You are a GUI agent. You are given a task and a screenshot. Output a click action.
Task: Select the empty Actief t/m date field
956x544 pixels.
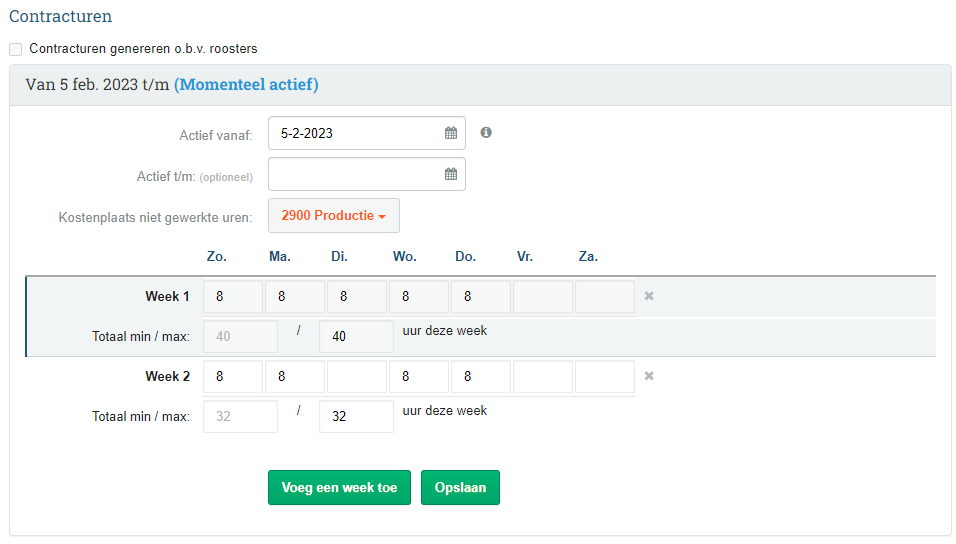(x=355, y=174)
